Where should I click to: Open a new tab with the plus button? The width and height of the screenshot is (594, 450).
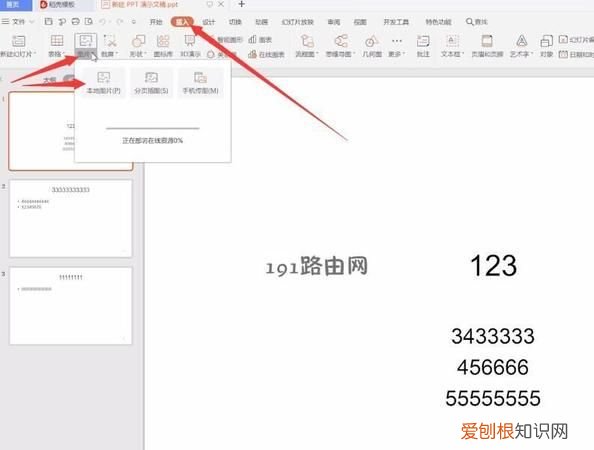(x=241, y=5)
